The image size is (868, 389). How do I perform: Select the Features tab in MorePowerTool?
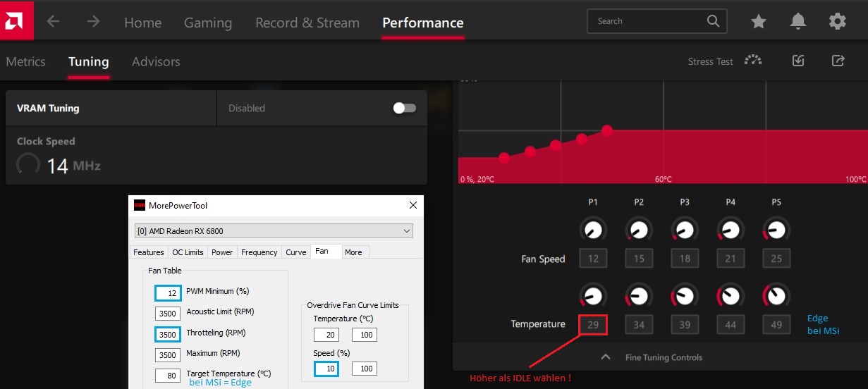click(x=149, y=252)
